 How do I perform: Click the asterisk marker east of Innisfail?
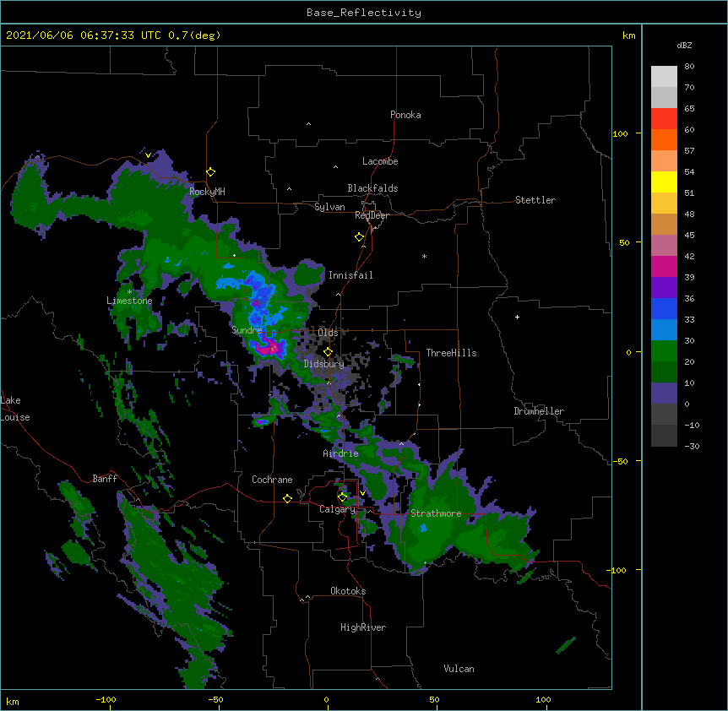[x=424, y=256]
